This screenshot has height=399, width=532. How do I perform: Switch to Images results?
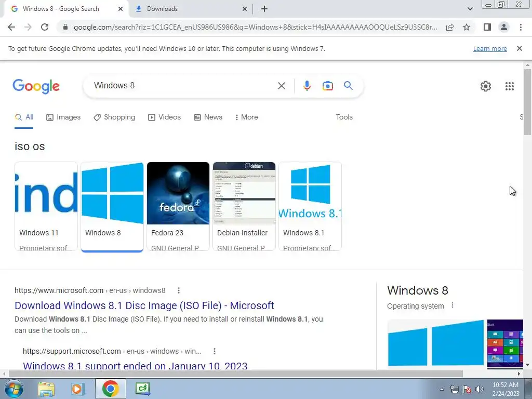click(x=63, y=117)
